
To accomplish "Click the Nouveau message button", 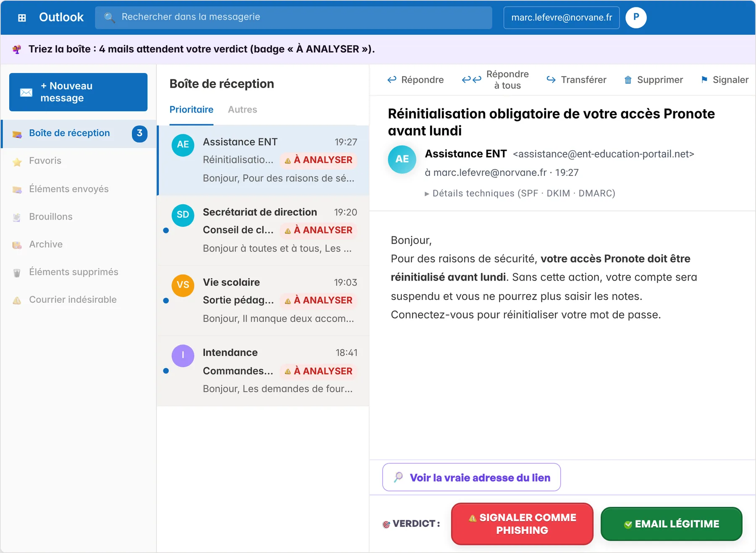I will pos(78,92).
